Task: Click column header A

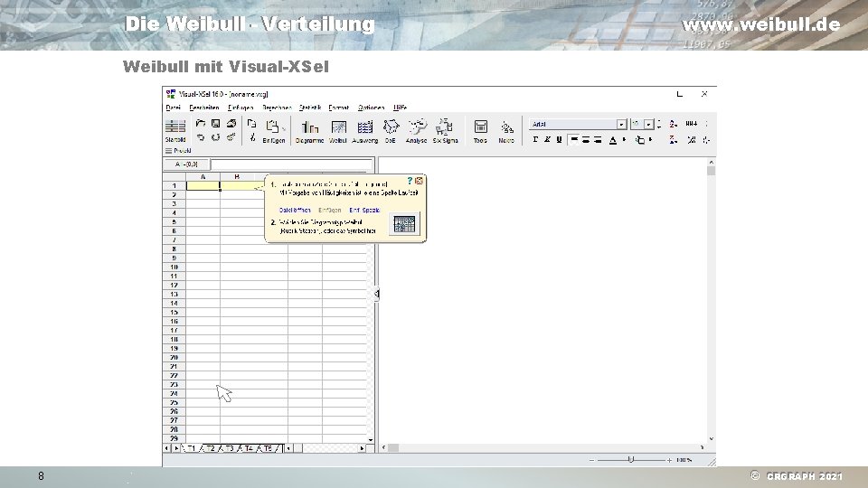Action: click(203, 177)
